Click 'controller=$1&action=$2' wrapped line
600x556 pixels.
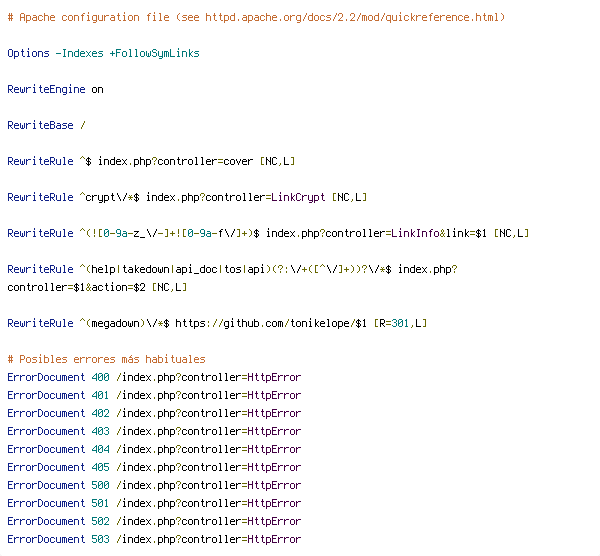click(76, 287)
